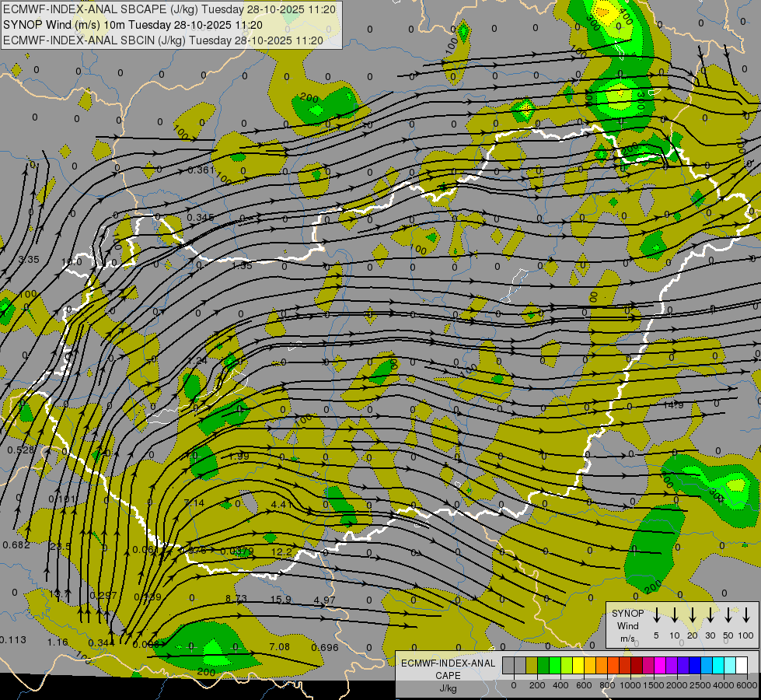The image size is (761, 700).
Task: Click the data value 12.2
Action: tap(281, 552)
